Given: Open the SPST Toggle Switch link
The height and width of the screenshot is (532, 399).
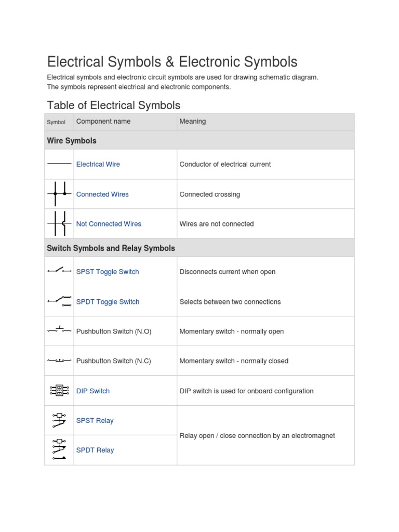Looking at the screenshot, I should click(x=108, y=272).
